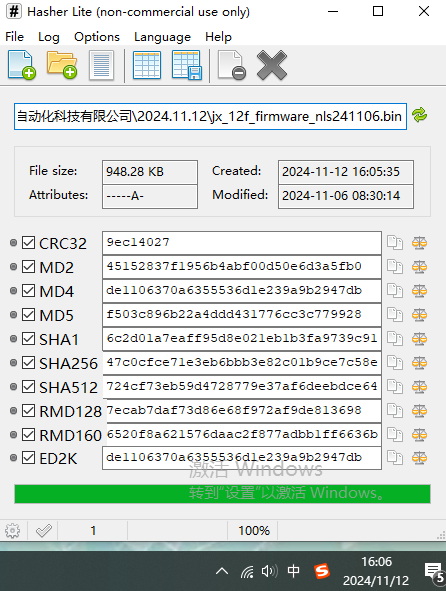446x591 pixels.
Task: Copy the MD5 hash value
Action: (x=395, y=315)
